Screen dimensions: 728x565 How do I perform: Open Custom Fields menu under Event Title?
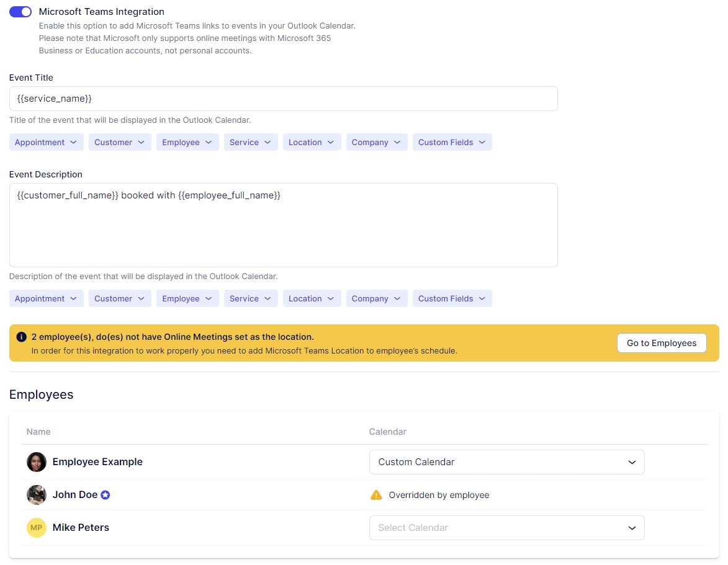pyautogui.click(x=452, y=143)
